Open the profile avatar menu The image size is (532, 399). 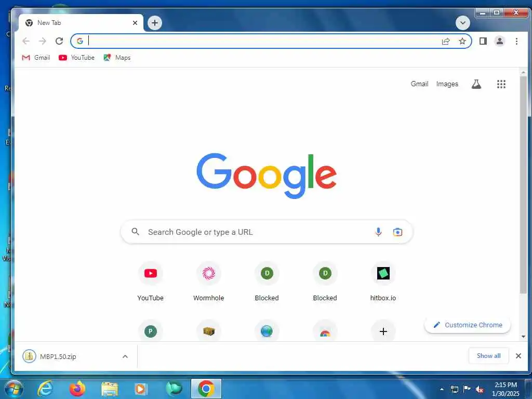(x=499, y=41)
